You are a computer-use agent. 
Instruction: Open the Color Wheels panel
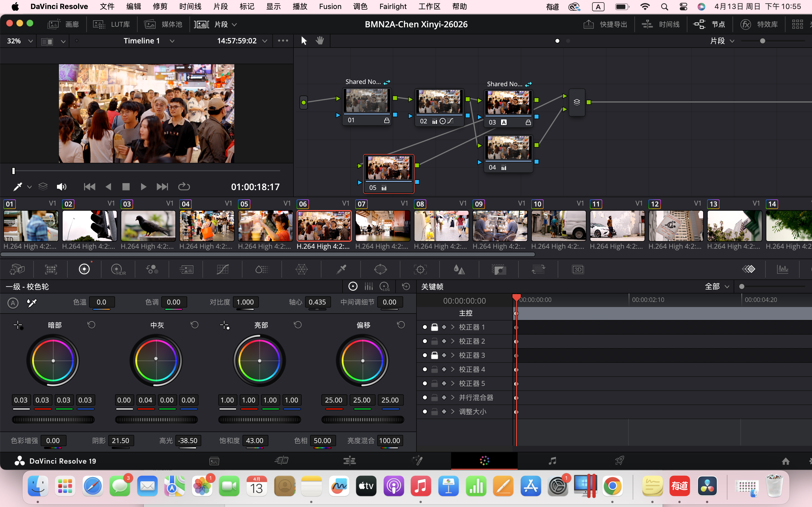[x=84, y=269]
